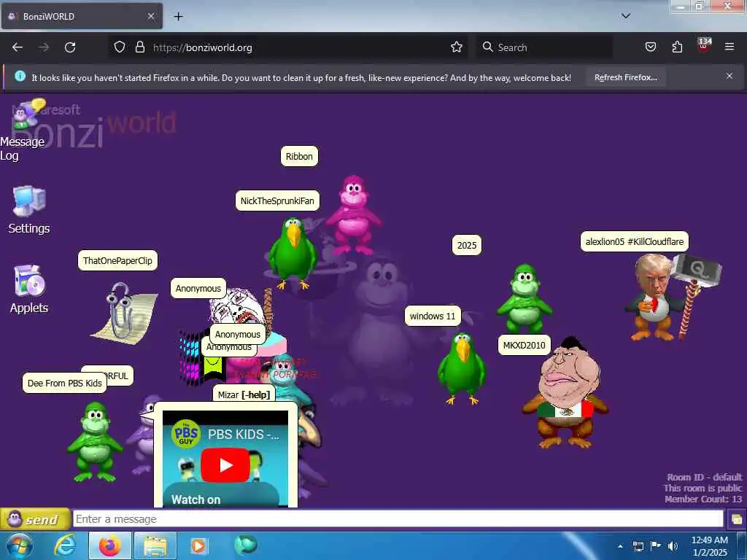Click alexlion05 #KillCloudflare name tag
The image size is (747, 560).
coord(635,241)
